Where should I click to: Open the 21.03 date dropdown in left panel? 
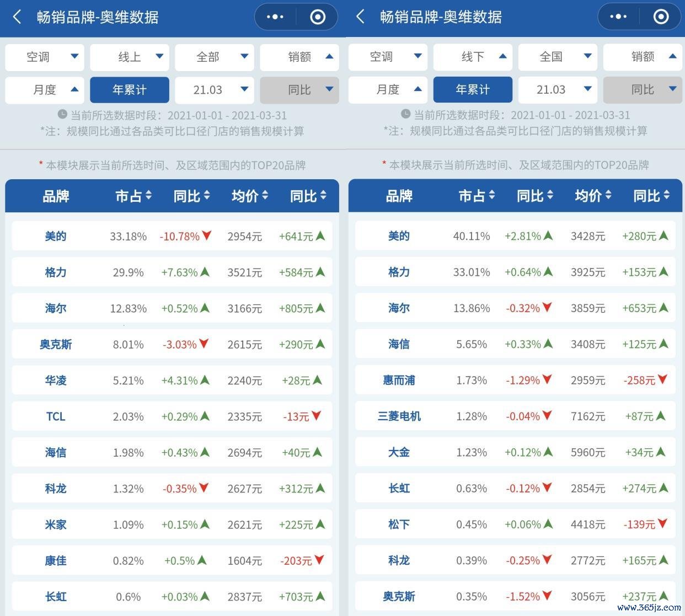pyautogui.click(x=215, y=90)
